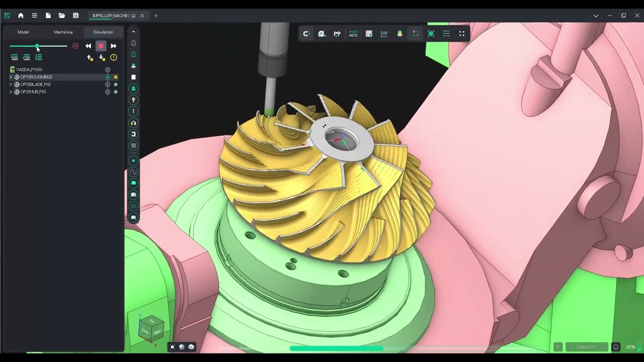Jump to previous warning arrow

tap(90, 57)
